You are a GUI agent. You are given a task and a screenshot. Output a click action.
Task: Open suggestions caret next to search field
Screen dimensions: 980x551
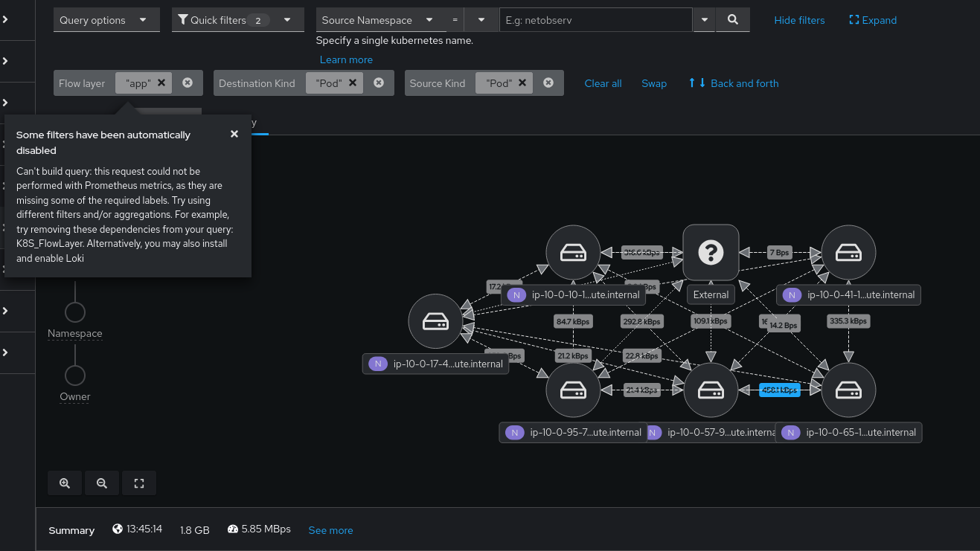click(x=704, y=20)
